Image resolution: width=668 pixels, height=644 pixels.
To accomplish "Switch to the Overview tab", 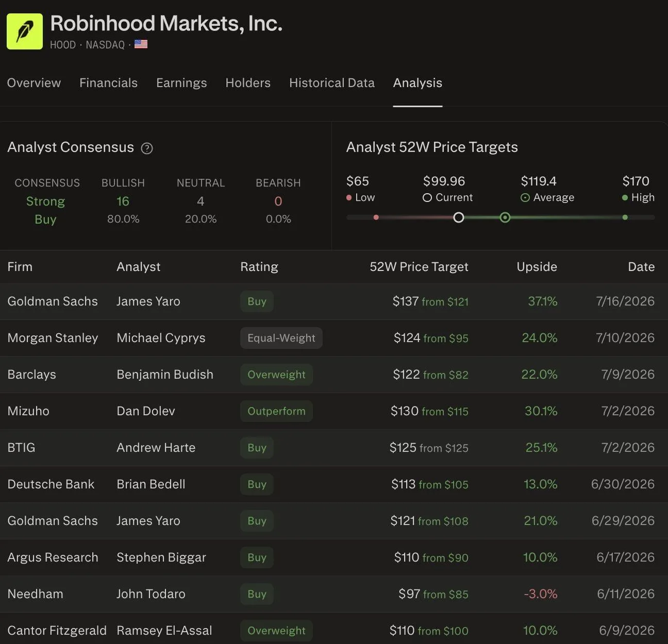I will click(34, 83).
